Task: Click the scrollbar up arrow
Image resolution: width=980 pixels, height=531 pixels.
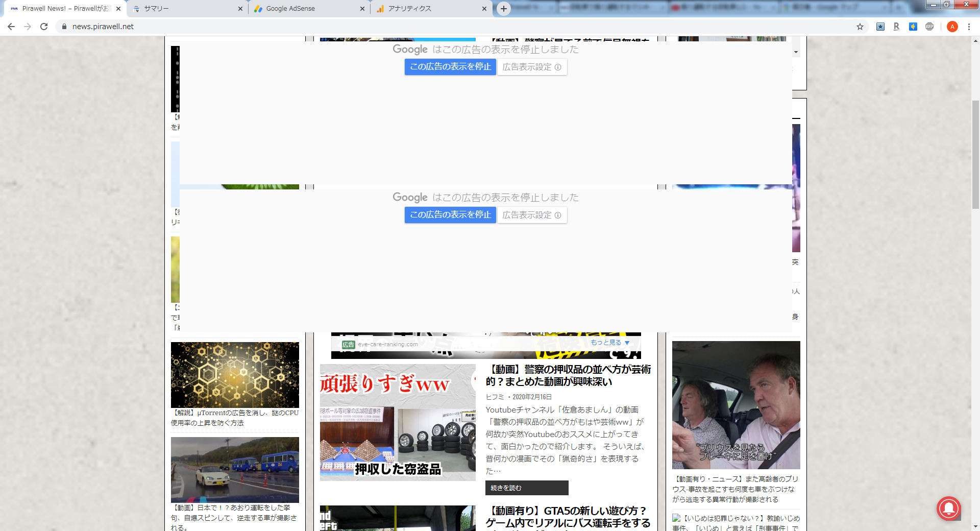Action: (x=975, y=41)
